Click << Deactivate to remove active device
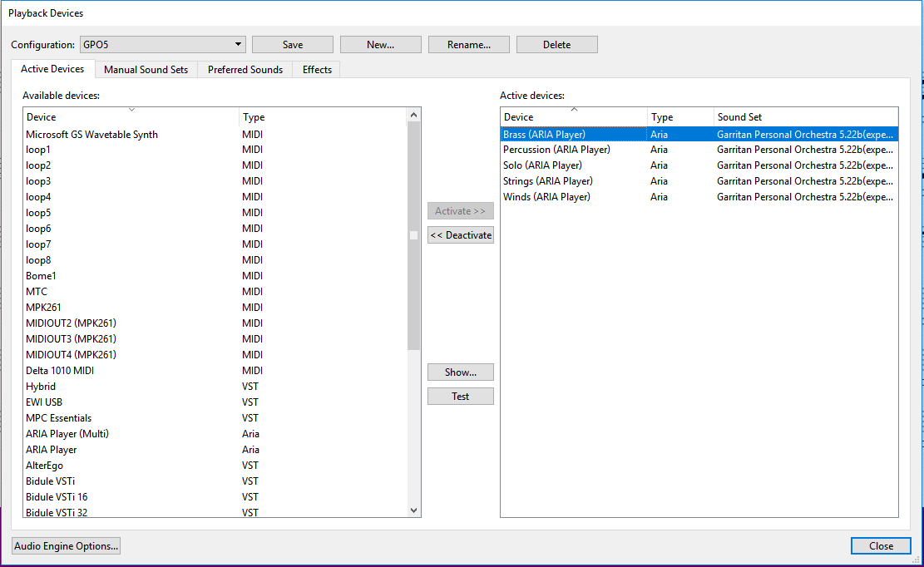The image size is (924, 567). (x=461, y=235)
